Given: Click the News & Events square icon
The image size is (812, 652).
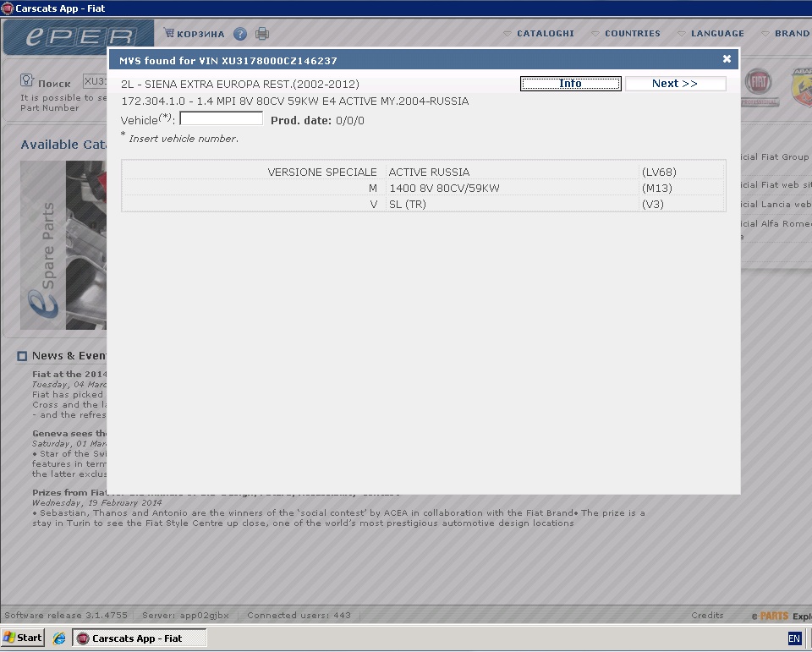Looking at the screenshot, I should pyautogui.click(x=22, y=356).
